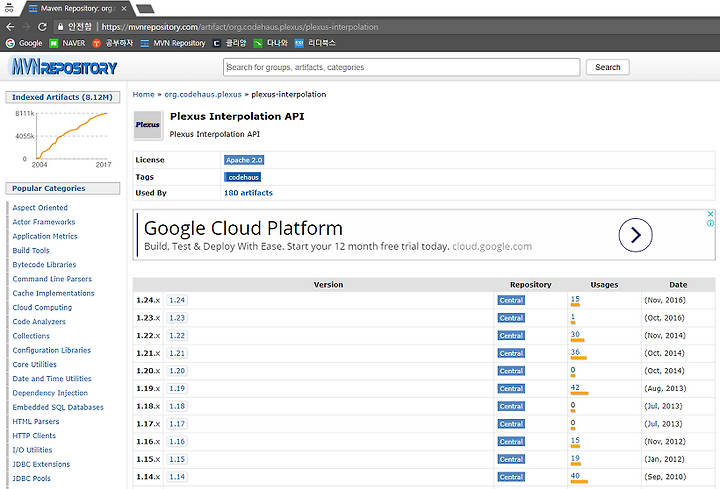Open Dependency Injection category
This screenshot has height=489, width=720.
point(50,393)
